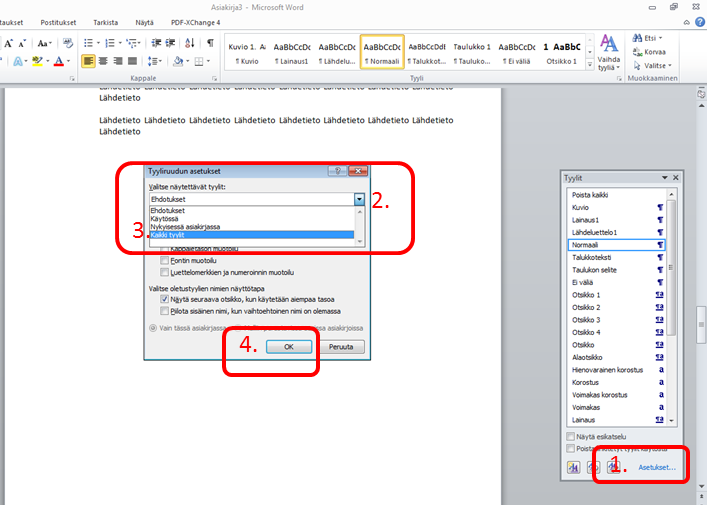This screenshot has width=707, height=505.
Task: Switch to the Tarkista tab
Action: coord(106,22)
